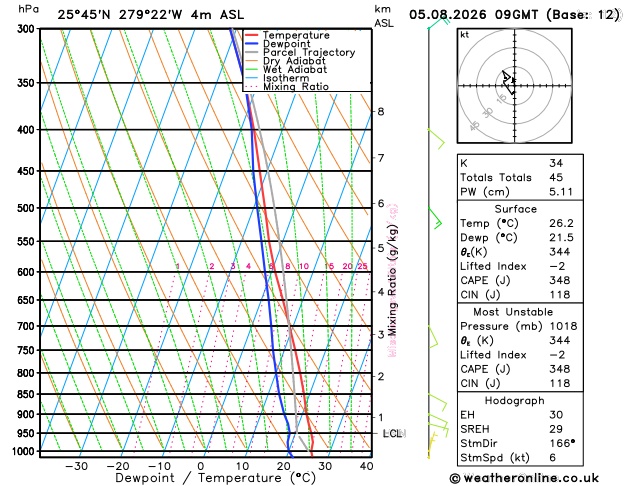The image size is (629, 486).
Task: Select the Wet Adiabat legend label
Action: (x=295, y=69)
